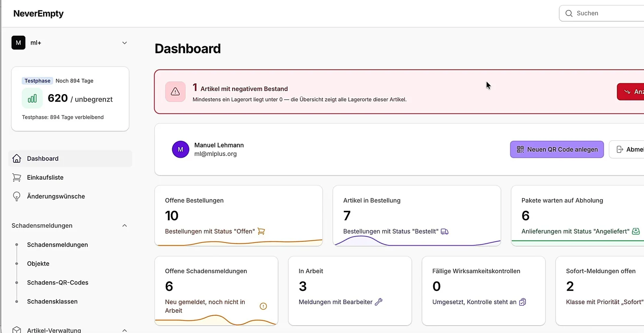
Task: Open the Offene Bestellungen card
Action: click(239, 216)
